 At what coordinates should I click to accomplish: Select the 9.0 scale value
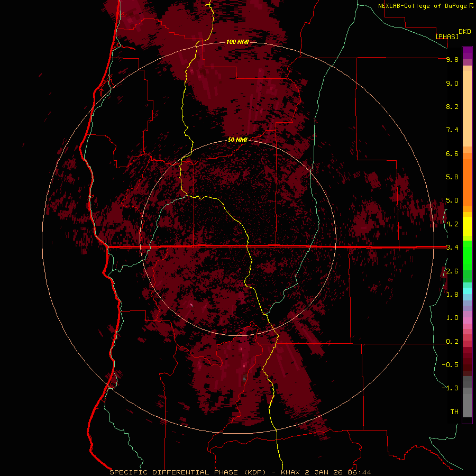tap(452, 83)
